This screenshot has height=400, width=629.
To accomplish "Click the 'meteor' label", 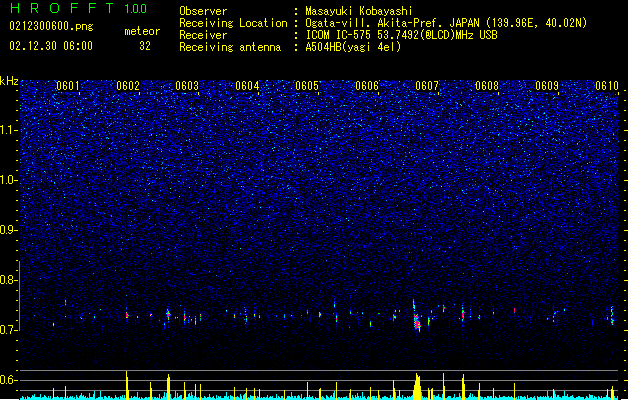I will [142, 31].
